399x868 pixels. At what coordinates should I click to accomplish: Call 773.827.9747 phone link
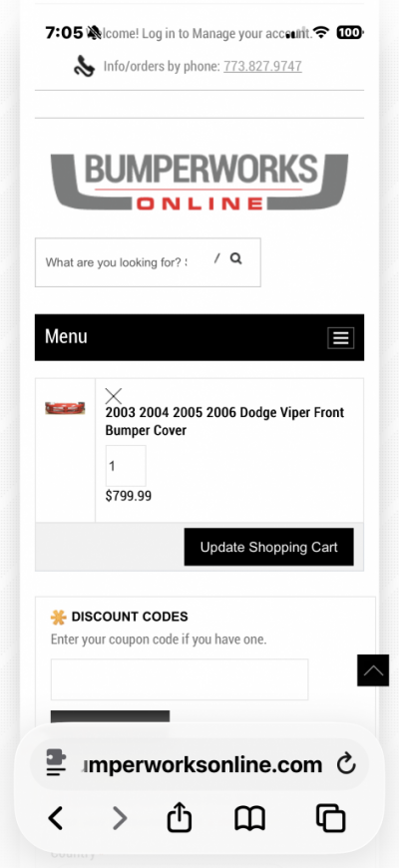(x=263, y=67)
